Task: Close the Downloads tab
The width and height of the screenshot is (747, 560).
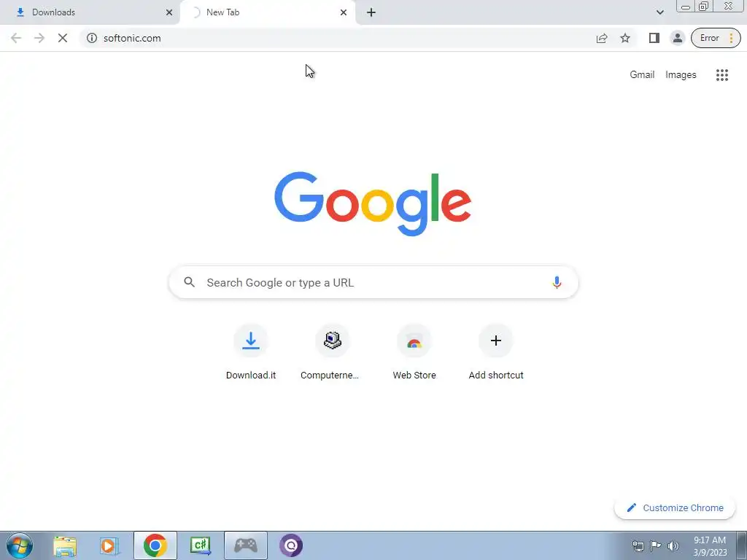Action: [x=169, y=12]
